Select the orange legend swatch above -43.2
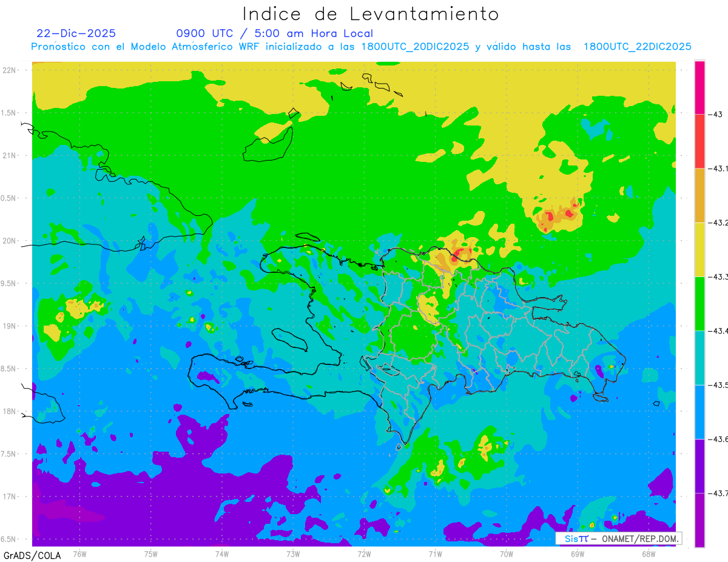Viewport: 728px width, 562px height. 699,195
